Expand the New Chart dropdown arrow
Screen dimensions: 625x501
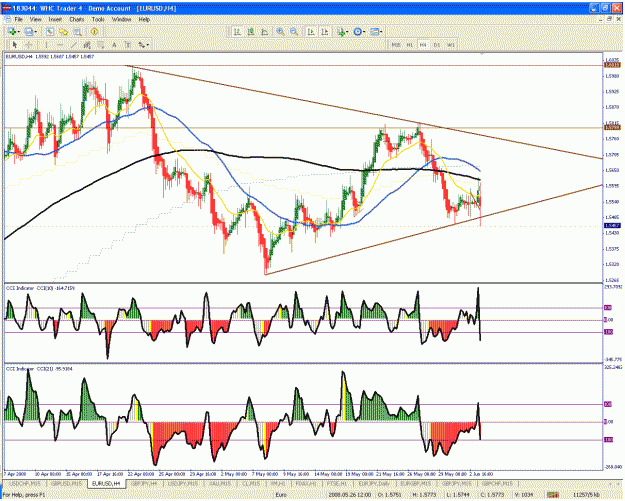[19, 32]
